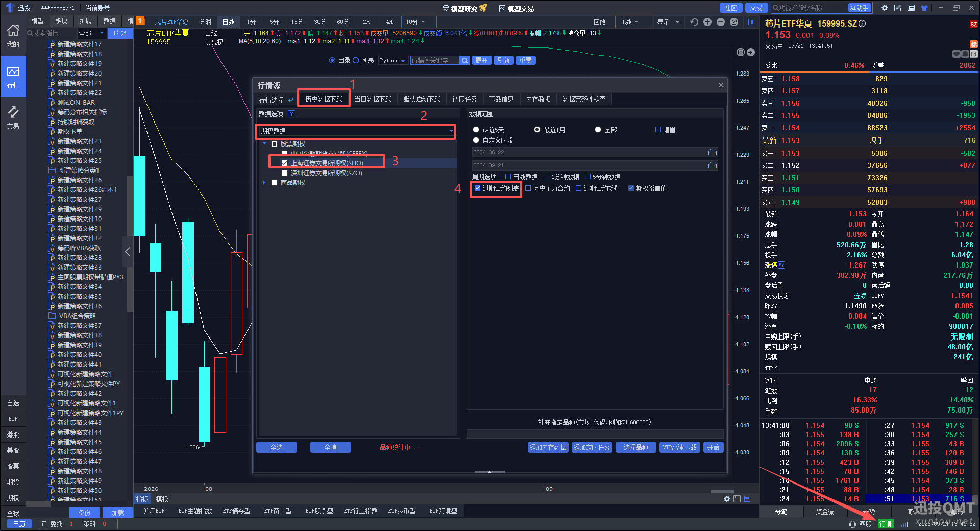This screenshot has height=531, width=980.
Task: Open the Python language dropdown
Action: tap(393, 60)
